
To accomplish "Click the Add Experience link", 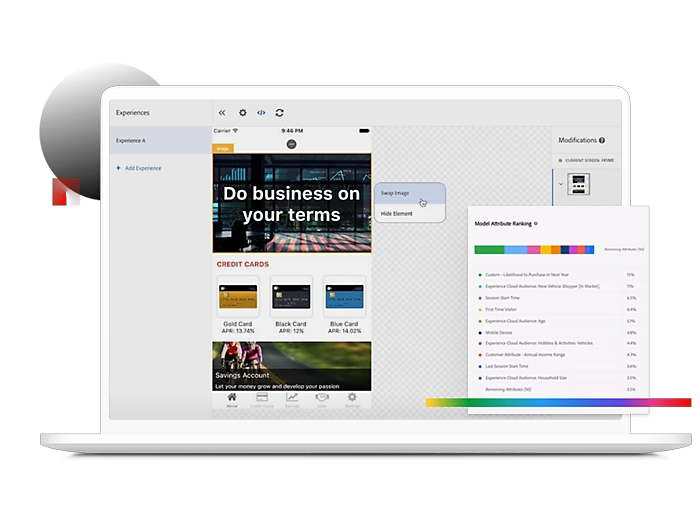I will pos(142,168).
